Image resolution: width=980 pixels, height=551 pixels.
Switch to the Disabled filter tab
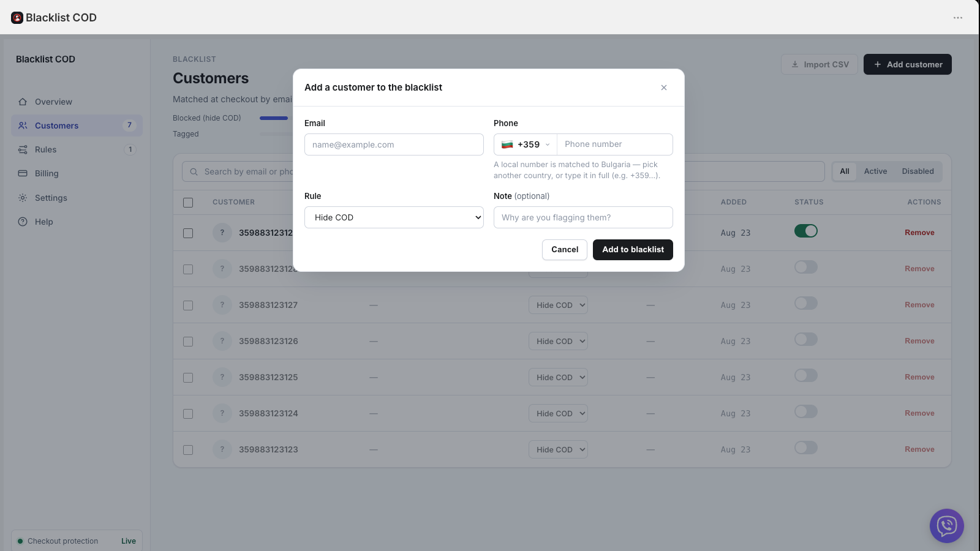918,171
